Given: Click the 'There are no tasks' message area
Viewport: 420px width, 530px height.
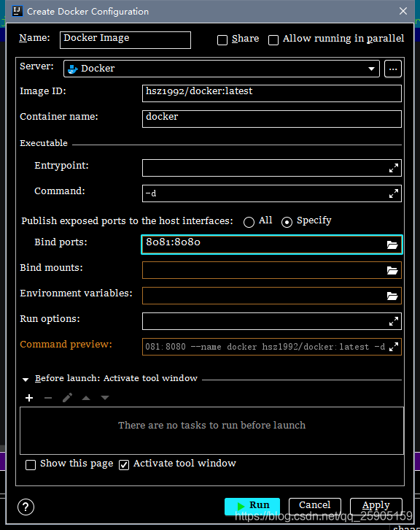Looking at the screenshot, I should [211, 431].
